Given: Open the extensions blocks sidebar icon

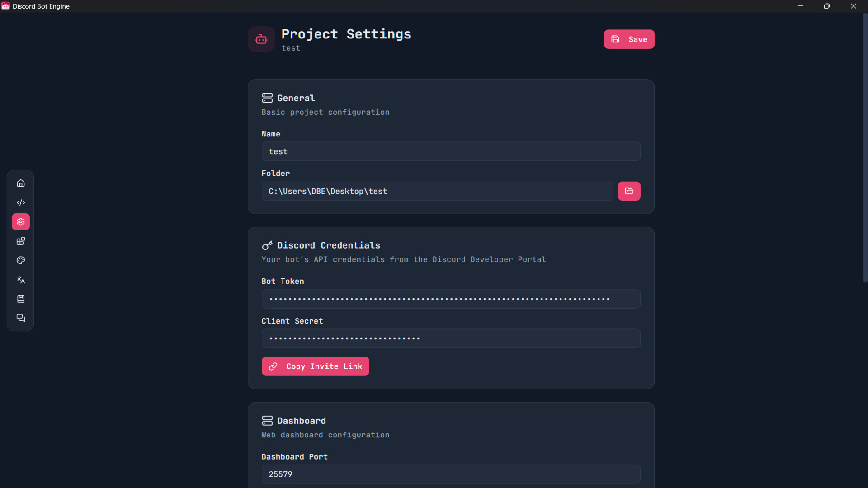Looking at the screenshot, I should tap(21, 241).
